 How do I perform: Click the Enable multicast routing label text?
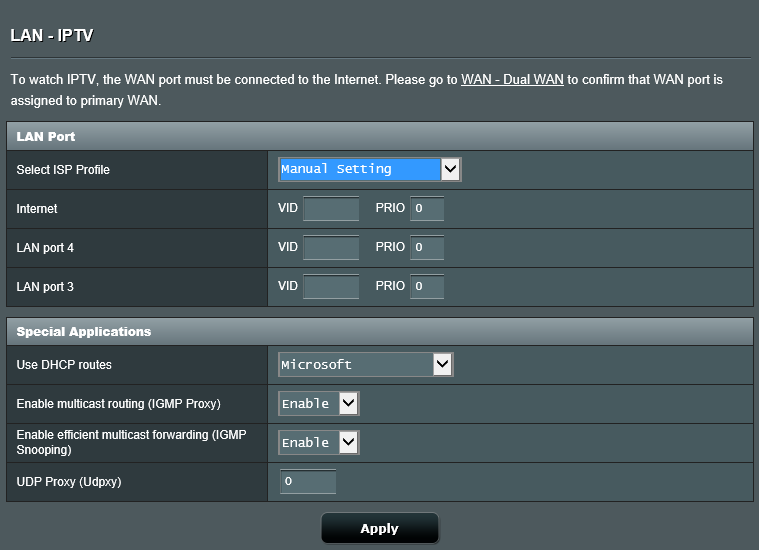coord(118,404)
